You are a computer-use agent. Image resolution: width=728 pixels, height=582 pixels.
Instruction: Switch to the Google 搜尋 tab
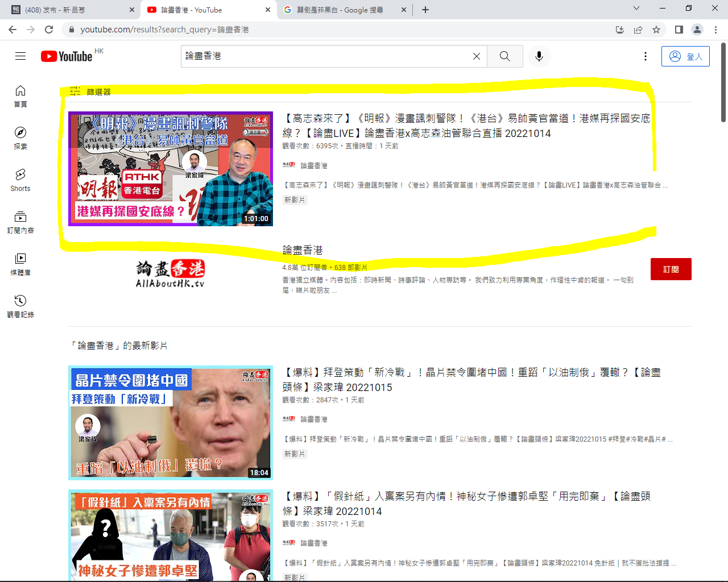[x=345, y=10]
